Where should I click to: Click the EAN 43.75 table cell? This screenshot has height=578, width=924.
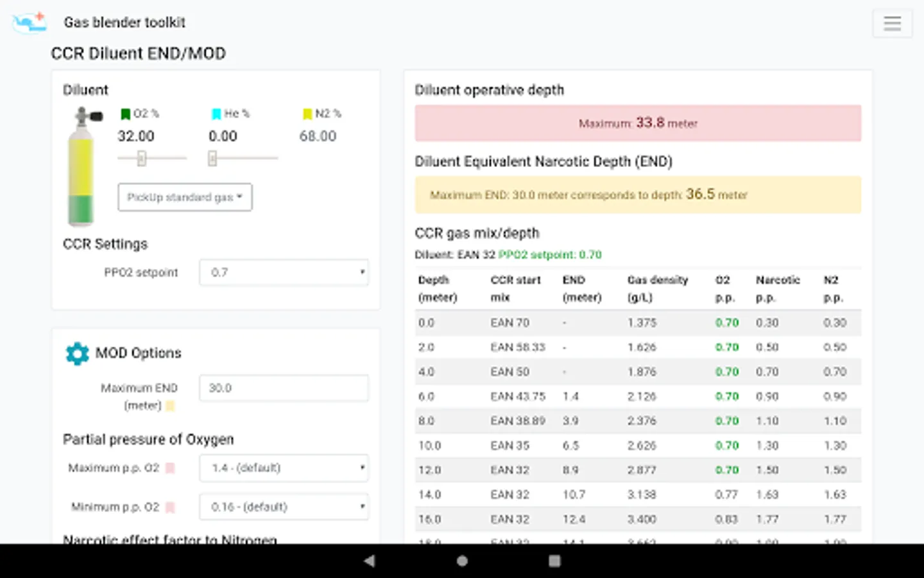coord(518,396)
